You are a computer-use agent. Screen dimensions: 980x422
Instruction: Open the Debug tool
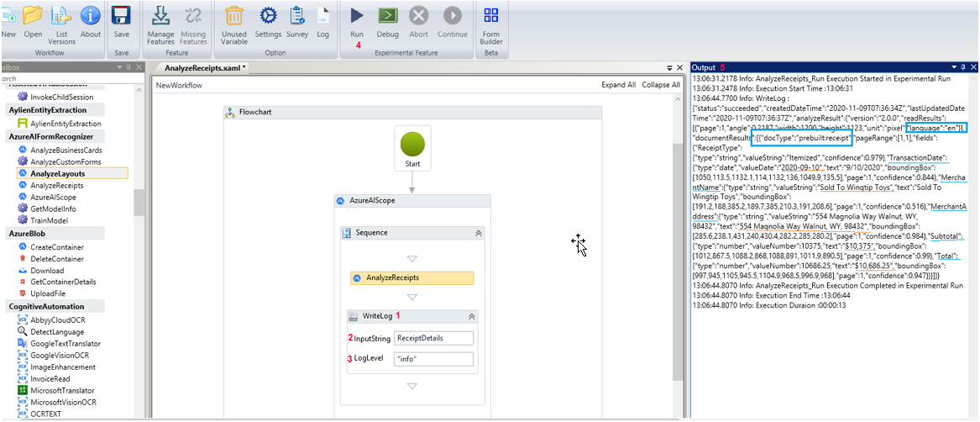click(387, 16)
